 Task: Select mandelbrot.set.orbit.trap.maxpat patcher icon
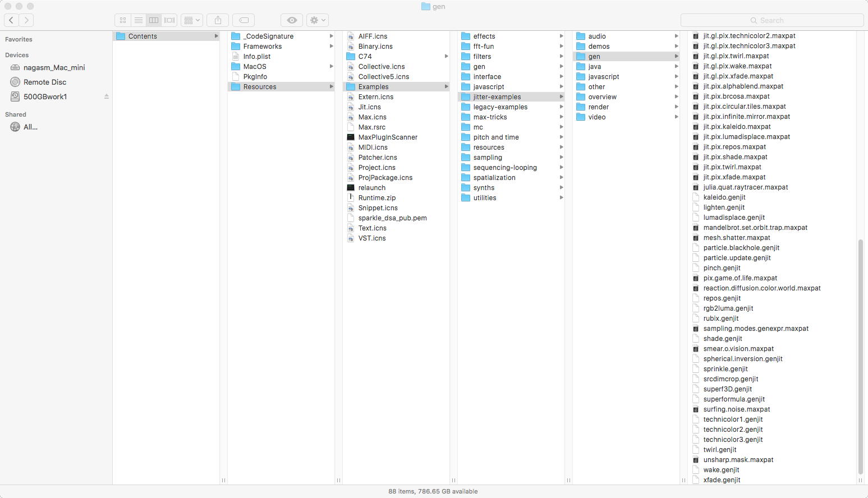pyautogui.click(x=696, y=228)
